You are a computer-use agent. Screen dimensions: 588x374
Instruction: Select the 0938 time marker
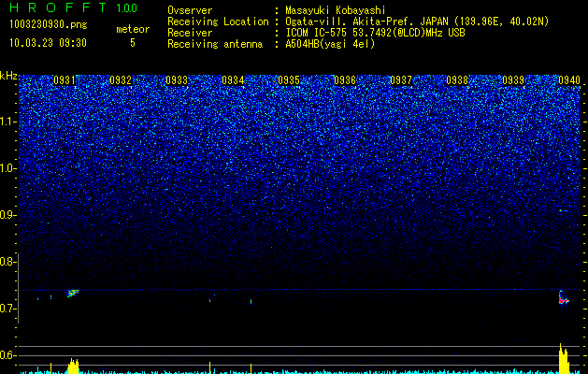457,80
